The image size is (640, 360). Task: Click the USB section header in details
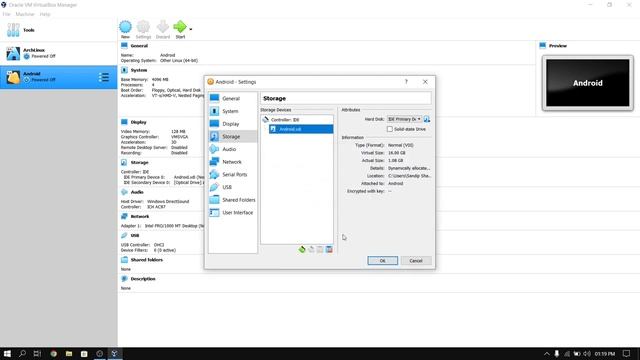[135, 236]
